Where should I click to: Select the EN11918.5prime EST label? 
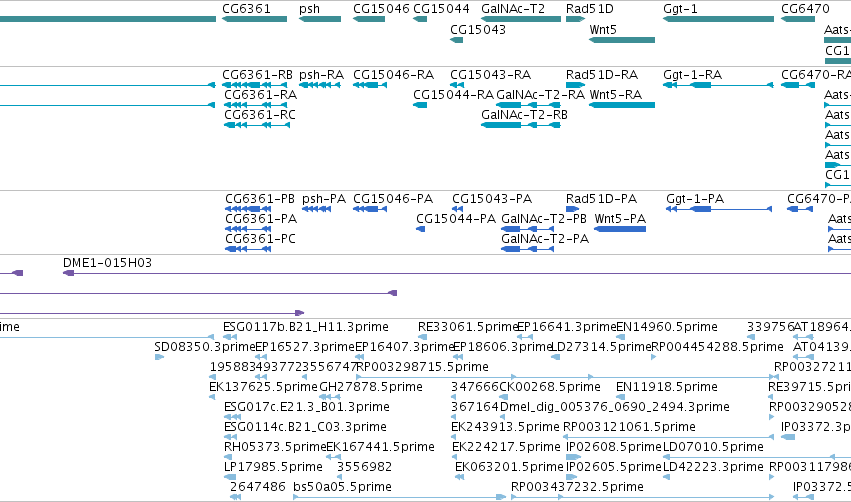pos(667,387)
